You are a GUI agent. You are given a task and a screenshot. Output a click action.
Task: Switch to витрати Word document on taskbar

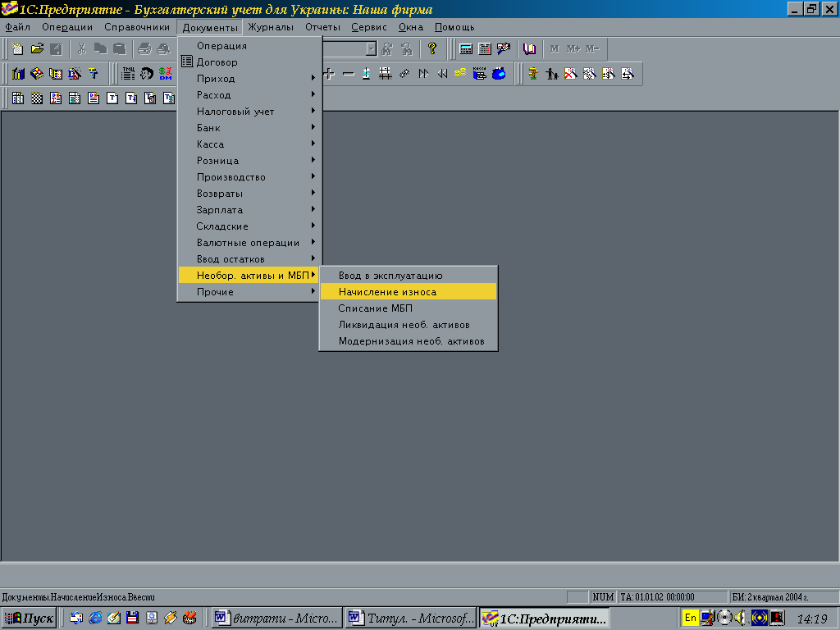pos(277,619)
